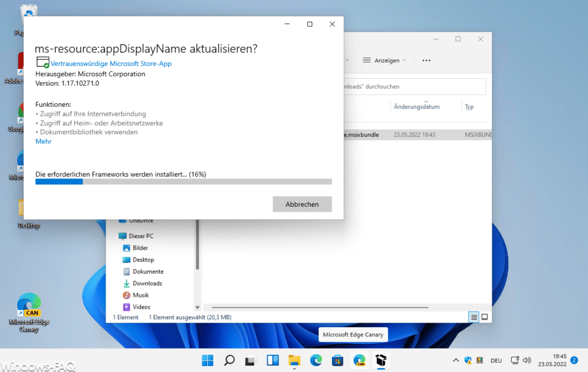This screenshot has width=588, height=372.
Task: Show hidden system tray icons
Action: 455,361
